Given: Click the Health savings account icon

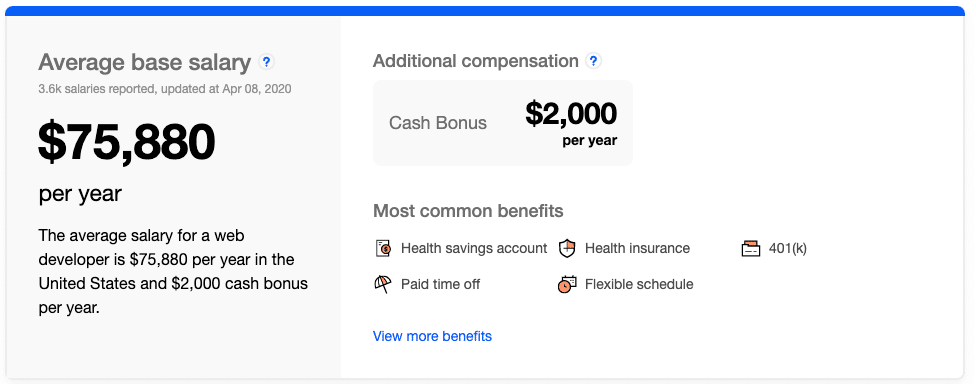Looking at the screenshot, I should click(383, 248).
